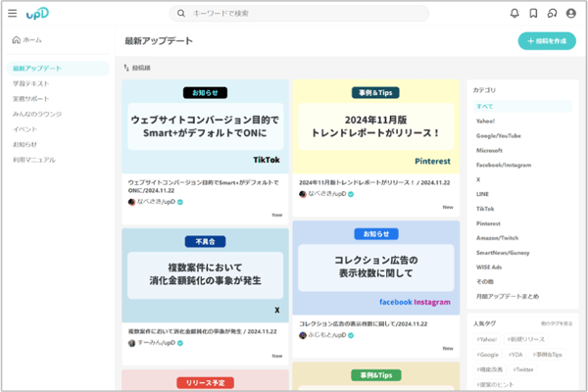Filter by Google/YouTube category
588x392 pixels.
pos(499,136)
